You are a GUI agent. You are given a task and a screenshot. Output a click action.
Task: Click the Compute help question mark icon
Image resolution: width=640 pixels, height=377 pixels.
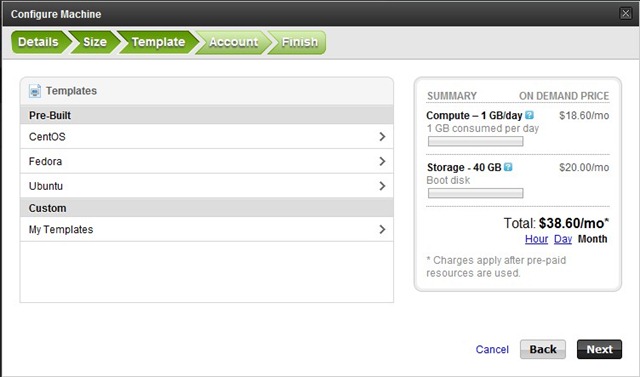point(529,115)
